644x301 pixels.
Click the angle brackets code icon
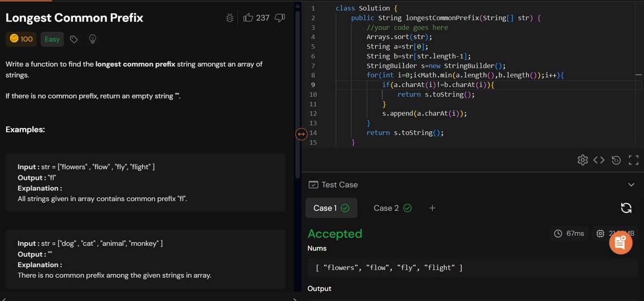pos(599,160)
